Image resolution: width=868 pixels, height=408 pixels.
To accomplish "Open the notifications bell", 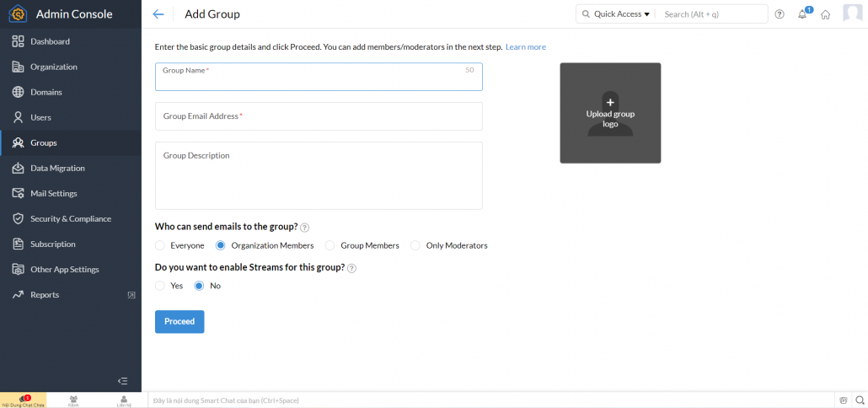I will point(802,14).
